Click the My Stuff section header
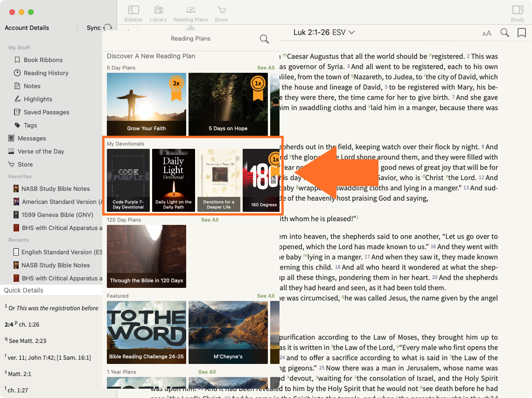532x398 pixels. tap(19, 48)
